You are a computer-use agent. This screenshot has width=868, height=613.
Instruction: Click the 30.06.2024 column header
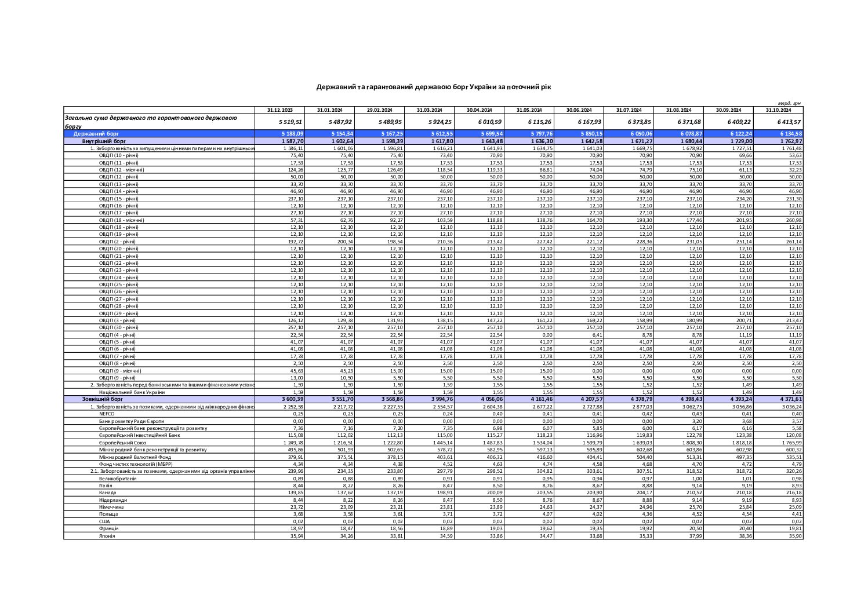coord(579,110)
